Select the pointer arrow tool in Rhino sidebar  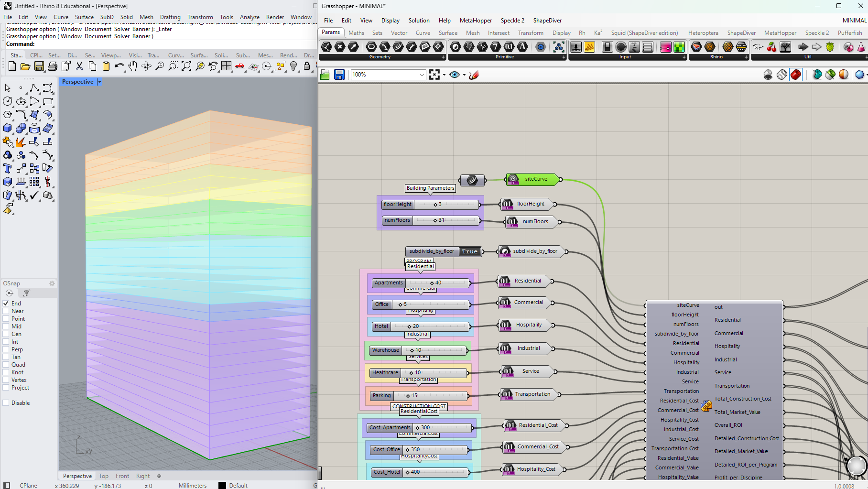click(8, 88)
